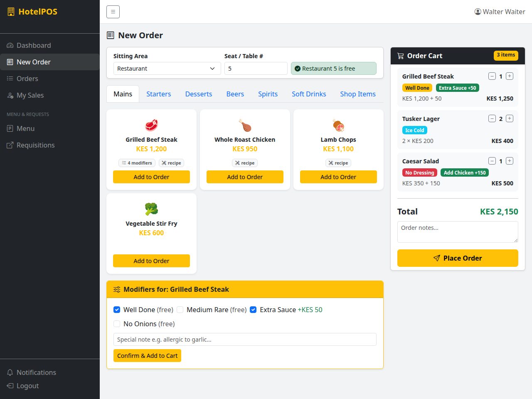Image resolution: width=532 pixels, height=399 pixels.
Task: Add Lamb Chops to order
Action: click(338, 177)
